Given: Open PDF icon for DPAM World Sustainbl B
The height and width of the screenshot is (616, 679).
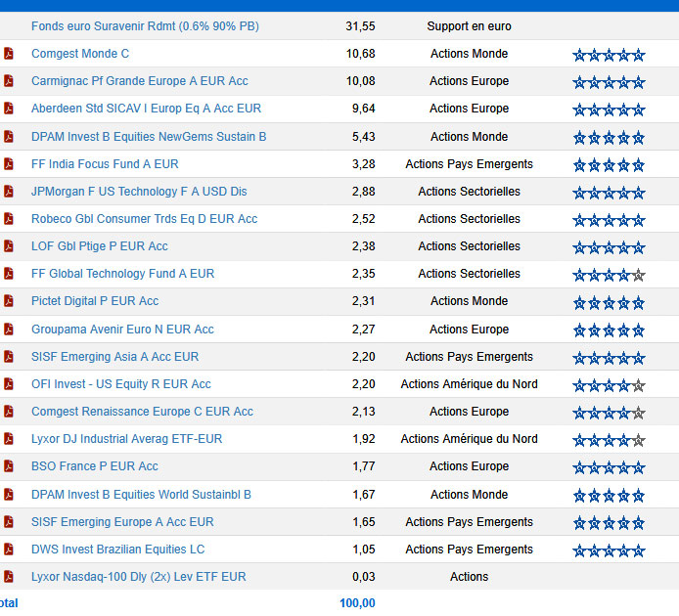Looking at the screenshot, I should [x=9, y=495].
